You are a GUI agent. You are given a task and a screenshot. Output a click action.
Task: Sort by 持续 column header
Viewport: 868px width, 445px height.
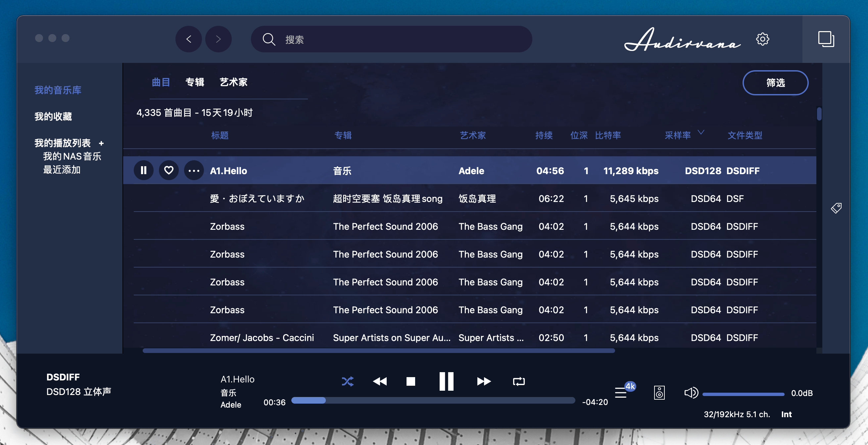[544, 135]
